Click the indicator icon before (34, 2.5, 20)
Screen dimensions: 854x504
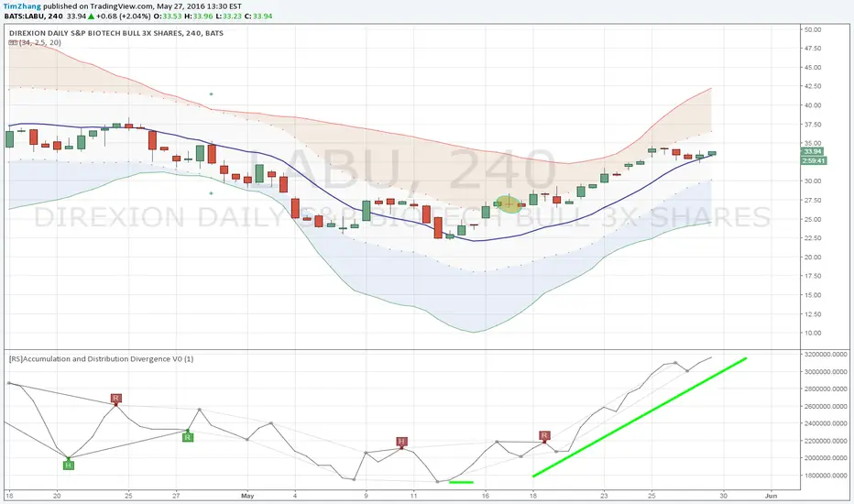(x=13, y=42)
